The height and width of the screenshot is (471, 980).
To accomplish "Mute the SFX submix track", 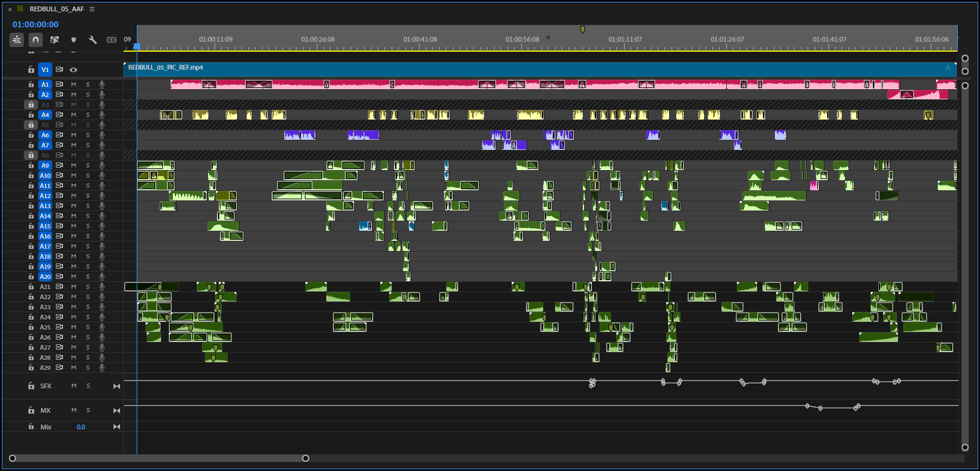I will click(74, 386).
